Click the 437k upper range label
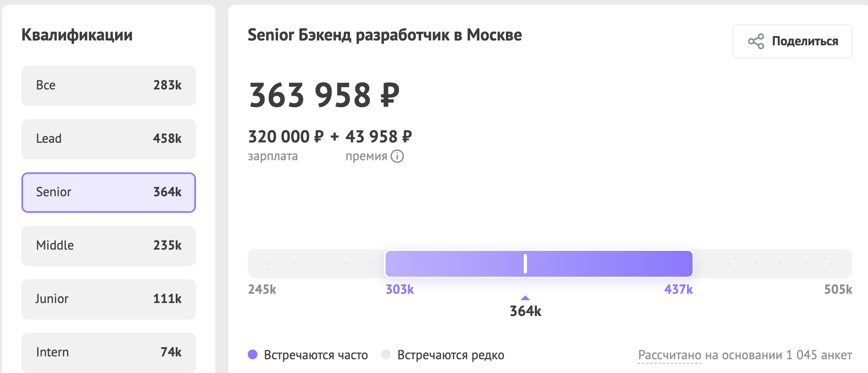The image size is (868, 373). (678, 289)
